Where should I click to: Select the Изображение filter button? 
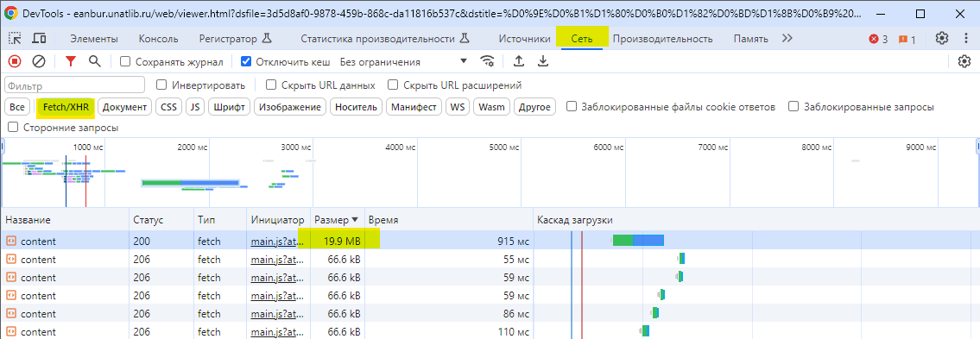(x=290, y=107)
